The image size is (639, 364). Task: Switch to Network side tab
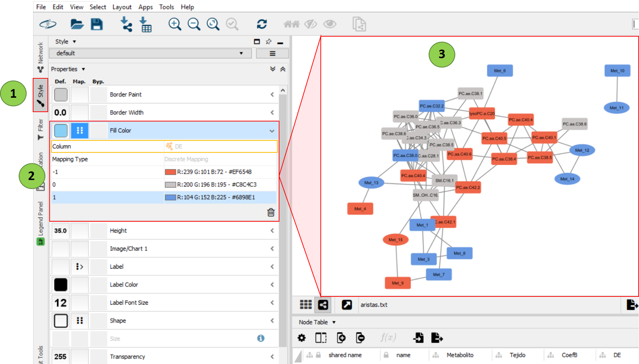coord(41,57)
